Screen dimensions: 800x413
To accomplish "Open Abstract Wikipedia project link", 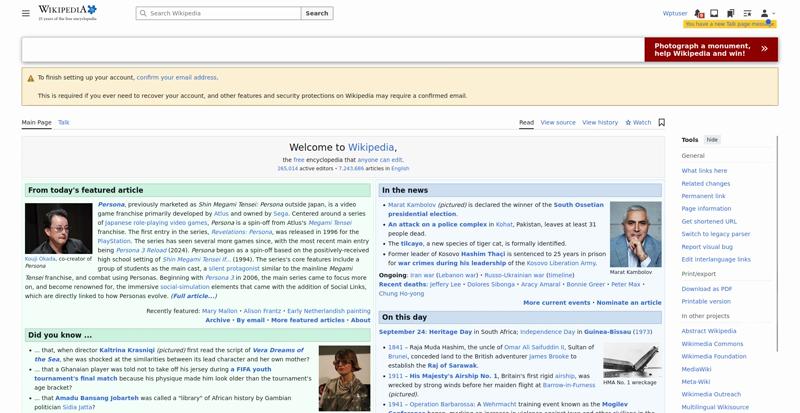I will click(709, 331).
